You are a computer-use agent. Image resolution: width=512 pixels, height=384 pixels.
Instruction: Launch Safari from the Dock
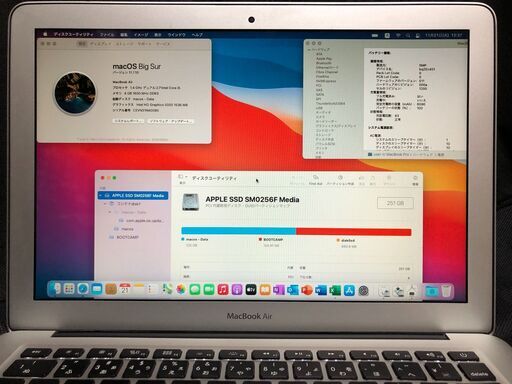[83, 289]
